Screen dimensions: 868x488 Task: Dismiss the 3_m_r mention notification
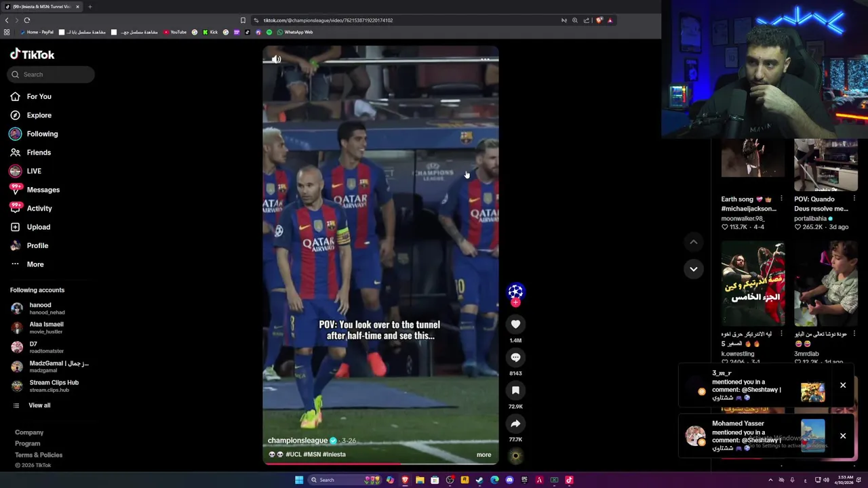[x=843, y=386]
